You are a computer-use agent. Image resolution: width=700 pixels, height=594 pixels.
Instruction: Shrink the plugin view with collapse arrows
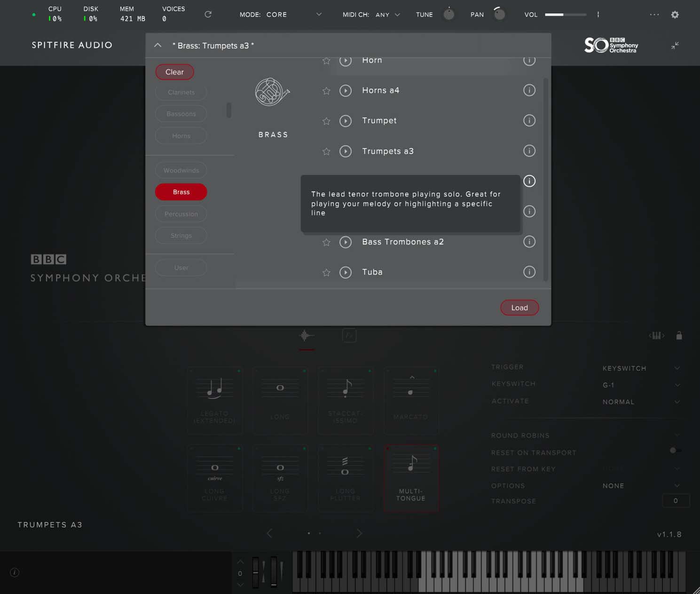(x=675, y=46)
